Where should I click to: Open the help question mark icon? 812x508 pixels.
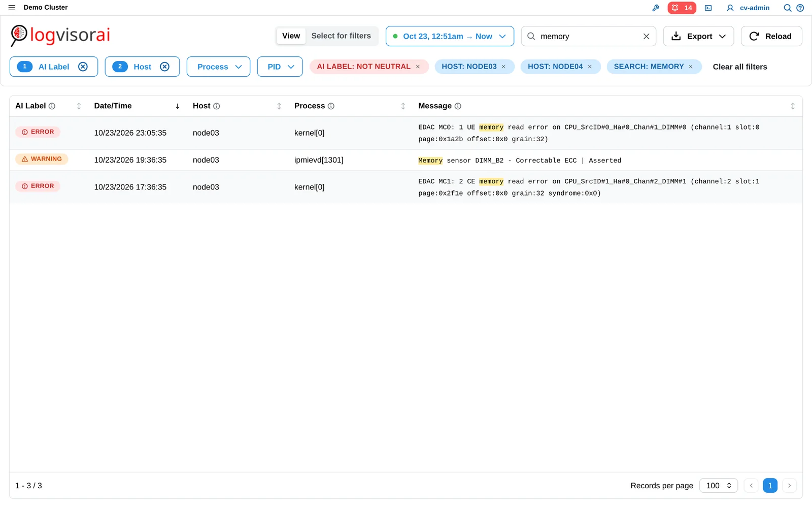tap(800, 8)
